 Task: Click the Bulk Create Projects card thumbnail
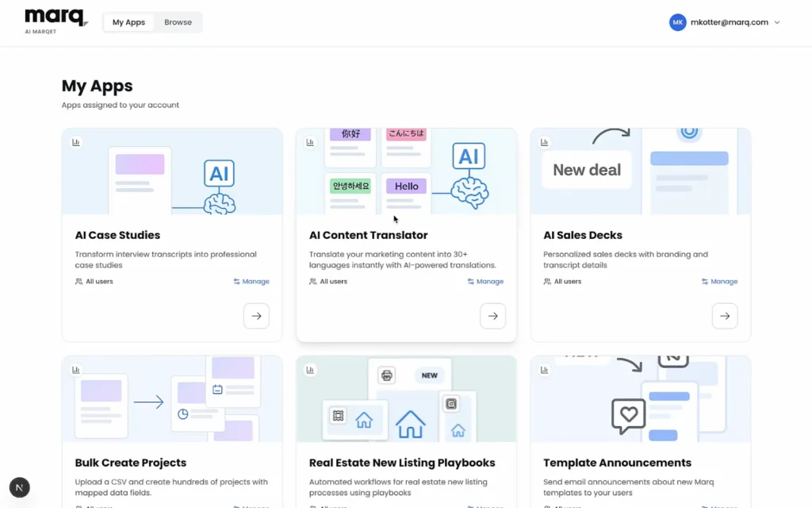pyautogui.click(x=172, y=399)
